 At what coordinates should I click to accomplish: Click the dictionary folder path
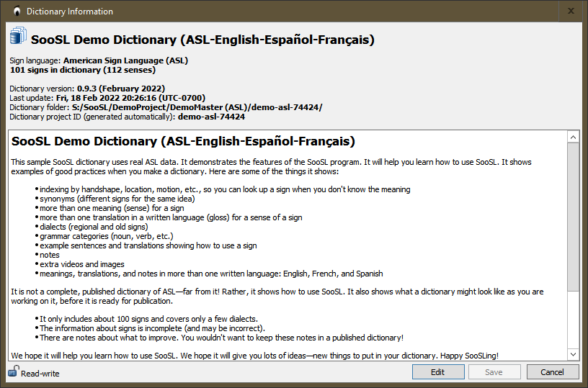tap(197, 107)
